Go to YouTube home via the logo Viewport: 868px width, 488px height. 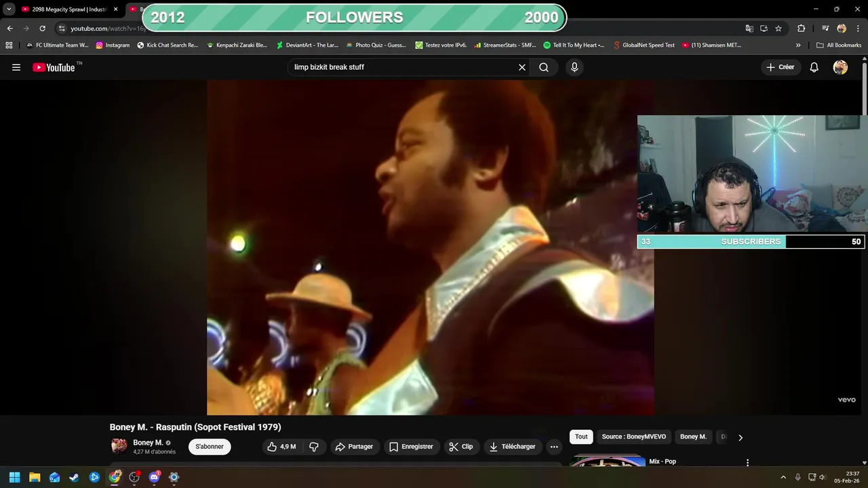pyautogui.click(x=54, y=67)
